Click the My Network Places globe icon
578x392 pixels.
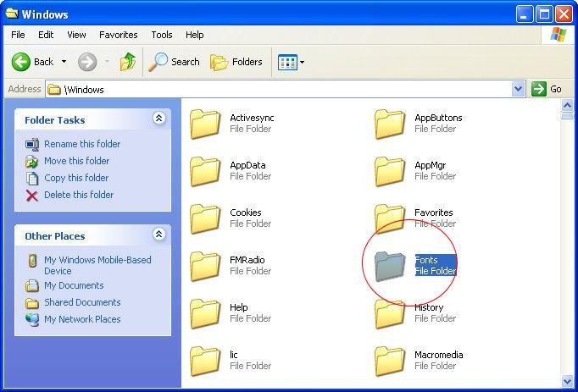coord(32,319)
